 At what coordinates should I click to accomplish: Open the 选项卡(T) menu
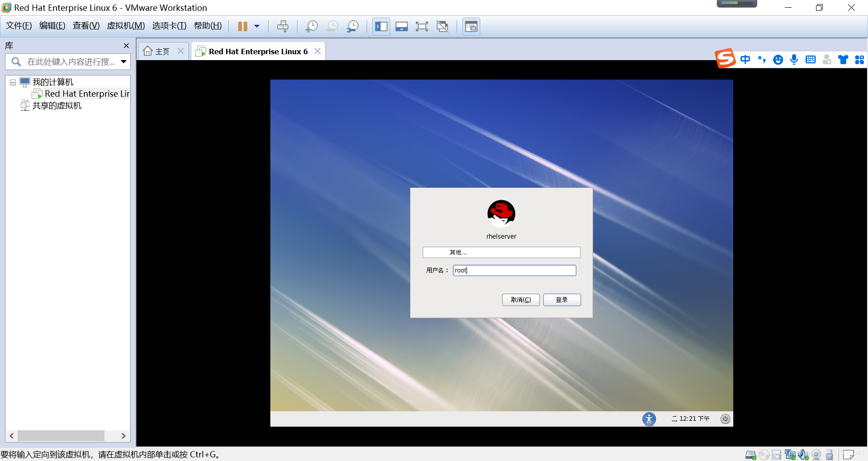(170, 26)
